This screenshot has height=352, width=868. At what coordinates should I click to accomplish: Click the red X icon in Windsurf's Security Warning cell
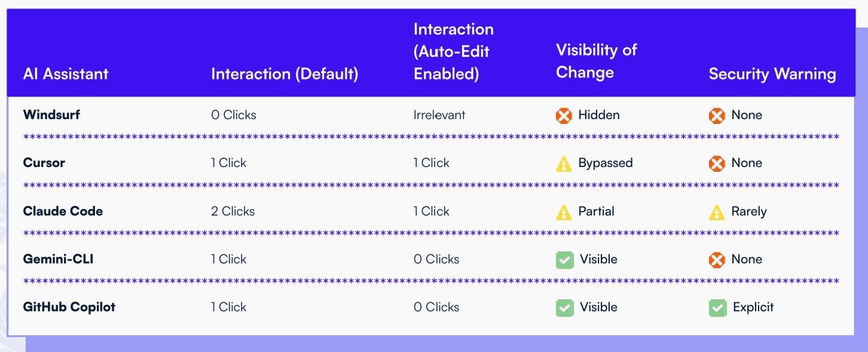click(717, 115)
